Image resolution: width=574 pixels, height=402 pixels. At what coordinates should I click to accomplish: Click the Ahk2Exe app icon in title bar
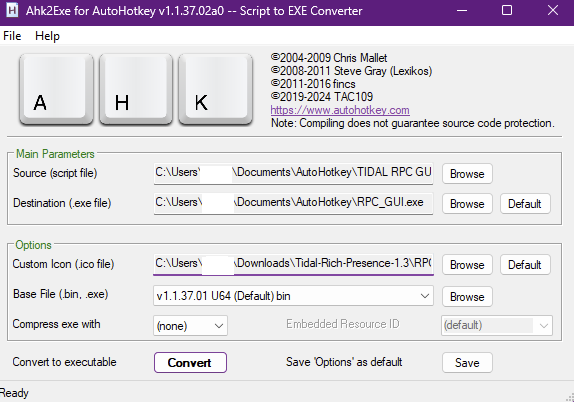coord(12,11)
